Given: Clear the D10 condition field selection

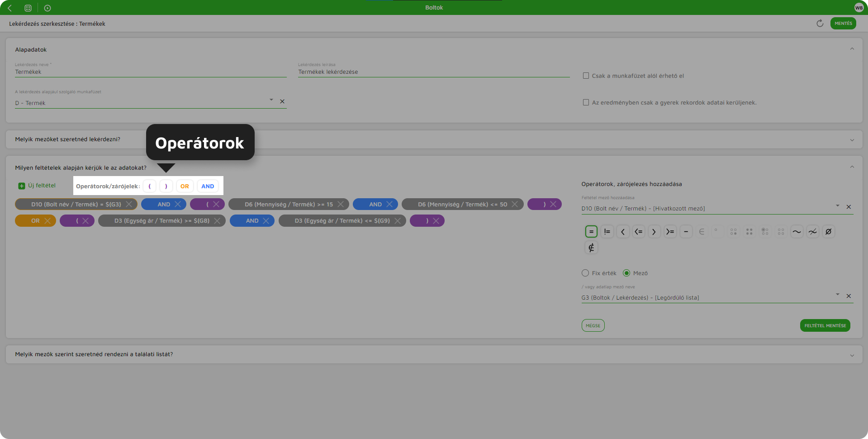Looking at the screenshot, I should (849, 207).
